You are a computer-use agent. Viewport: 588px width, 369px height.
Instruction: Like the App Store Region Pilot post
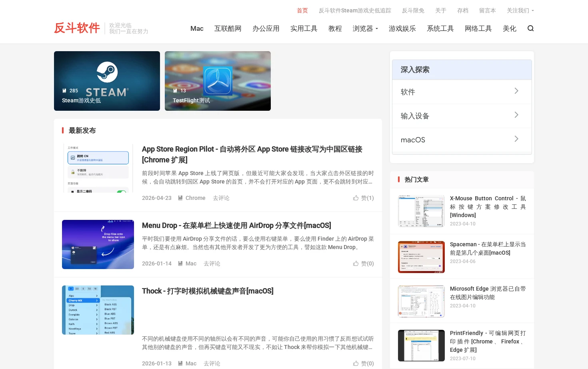tap(363, 198)
